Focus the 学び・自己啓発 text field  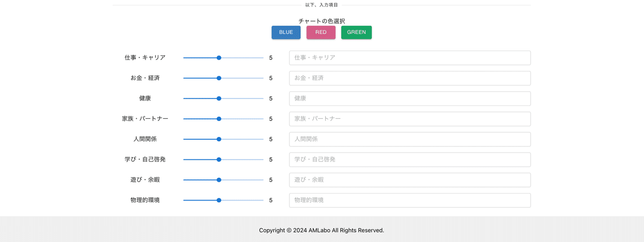(x=410, y=159)
